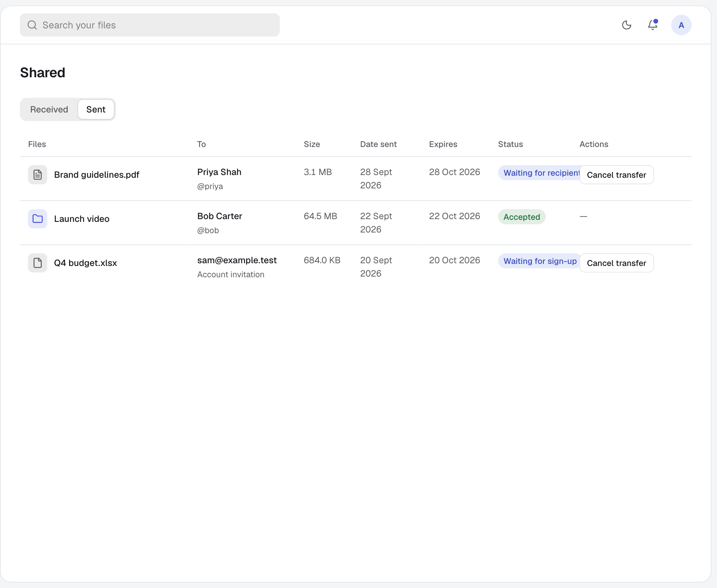The image size is (717, 588).
Task: Click the To column header
Action: (x=201, y=144)
